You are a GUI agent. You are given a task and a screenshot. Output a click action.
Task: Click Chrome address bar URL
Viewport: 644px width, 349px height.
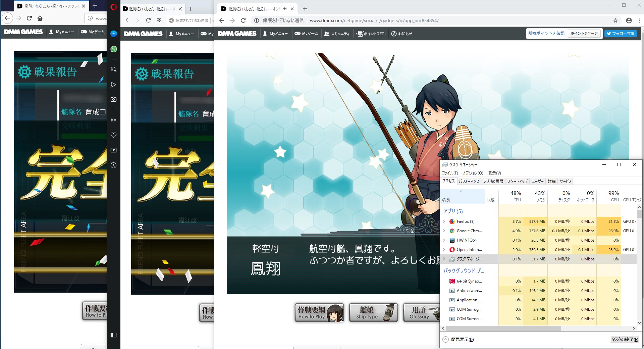coord(374,20)
